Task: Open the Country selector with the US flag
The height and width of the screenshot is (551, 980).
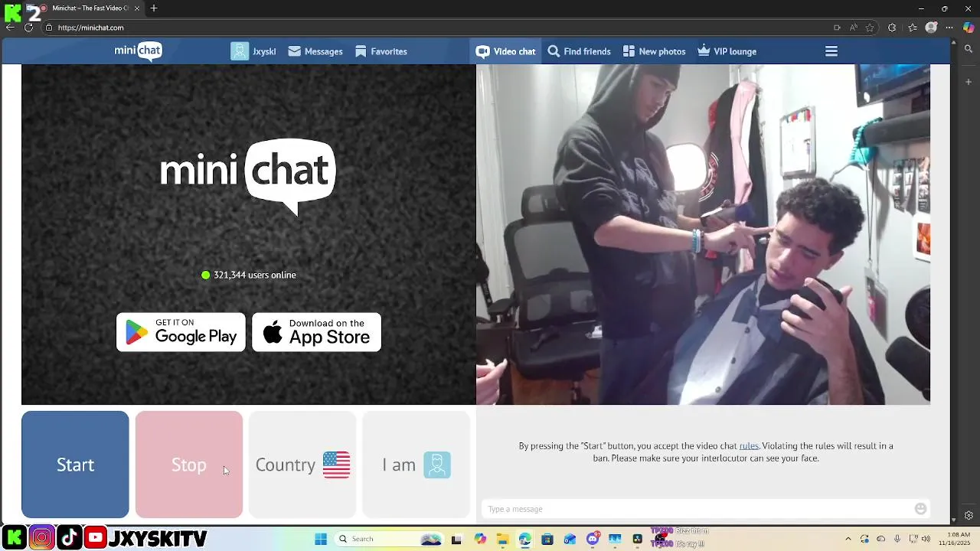Action: point(302,465)
